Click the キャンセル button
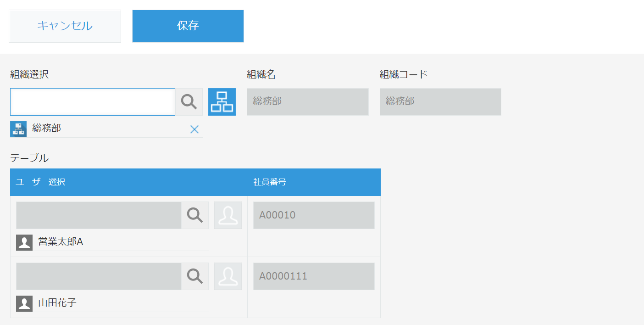 65,26
